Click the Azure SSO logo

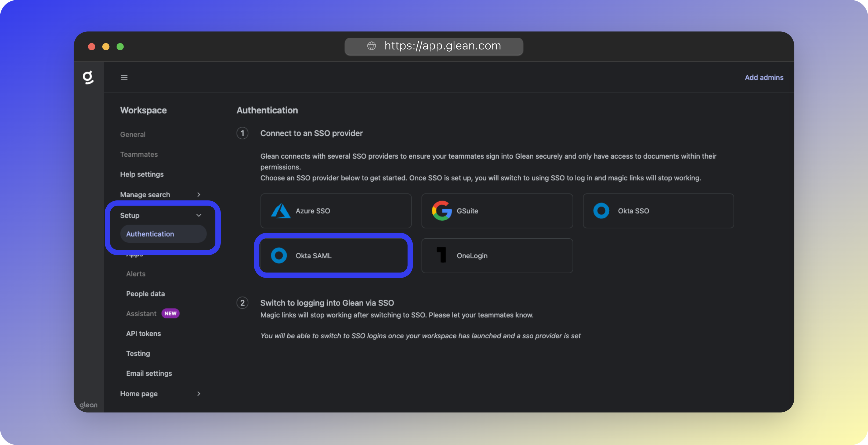[x=280, y=211]
